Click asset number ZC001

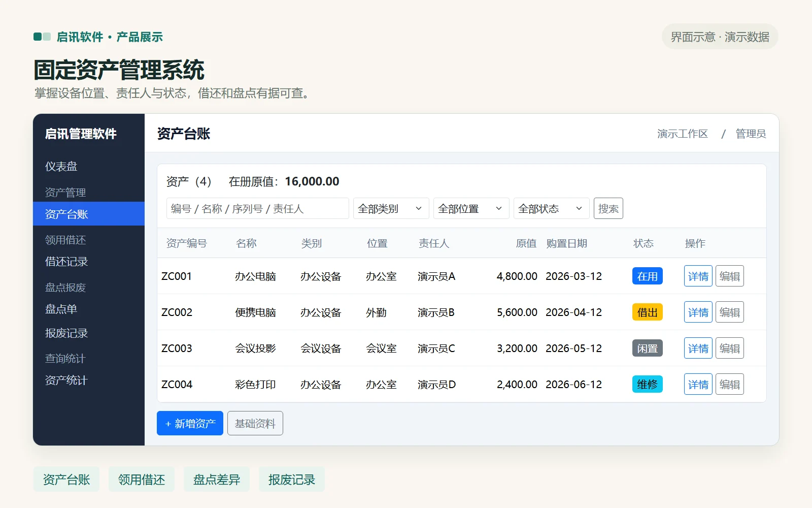point(177,276)
